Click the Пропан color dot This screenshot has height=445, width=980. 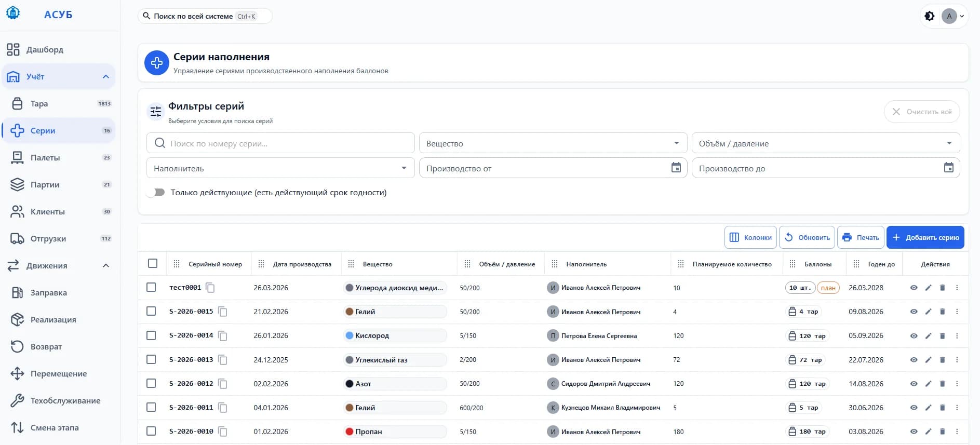[350, 431]
